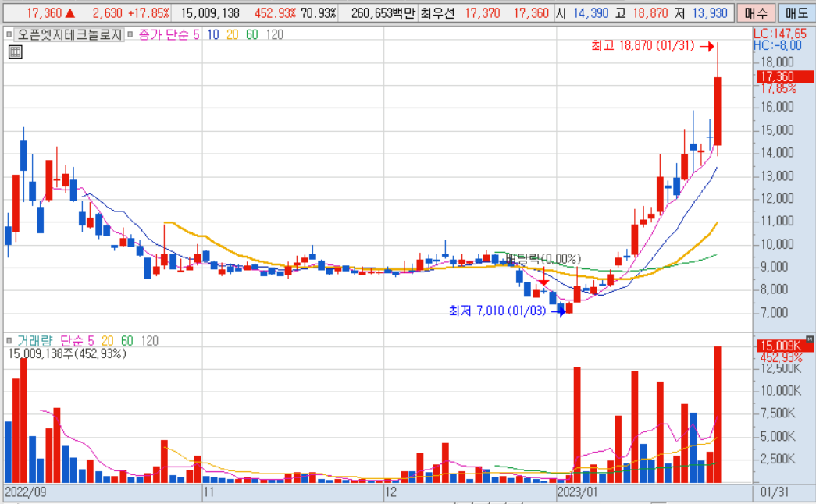Click the volume 단순 5 average label
This screenshot has width=816, height=504.
77,341
